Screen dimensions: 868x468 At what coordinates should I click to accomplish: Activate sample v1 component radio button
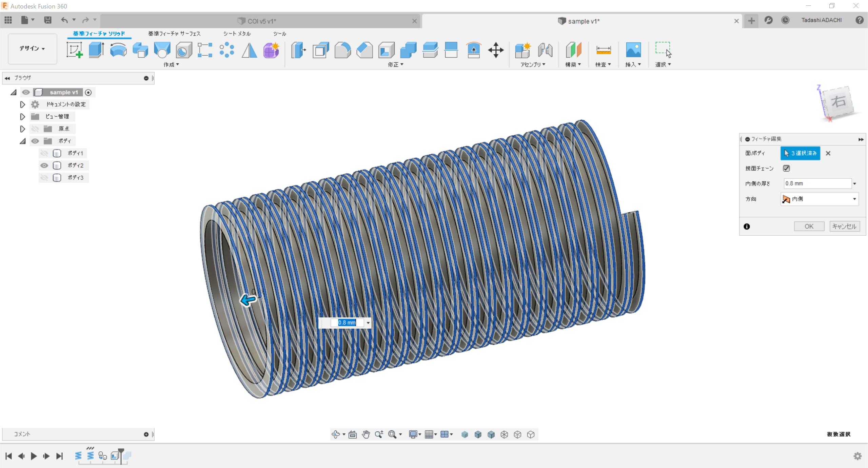point(88,92)
